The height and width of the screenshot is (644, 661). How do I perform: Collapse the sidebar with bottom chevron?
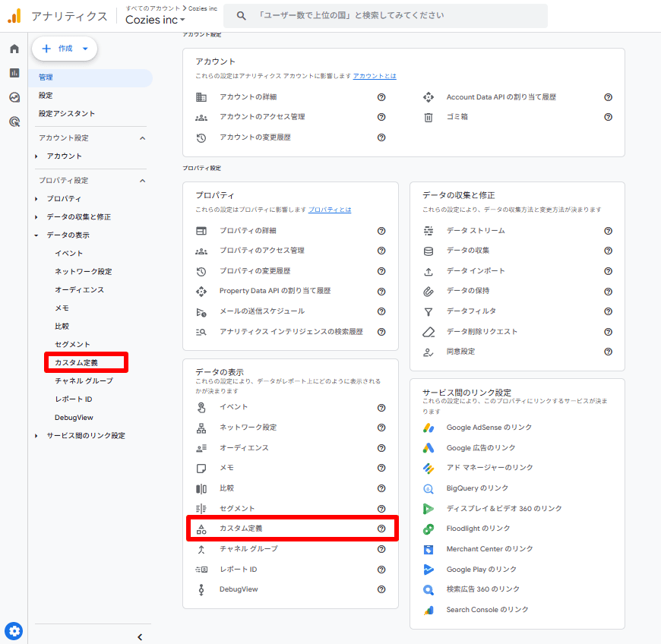click(x=140, y=637)
